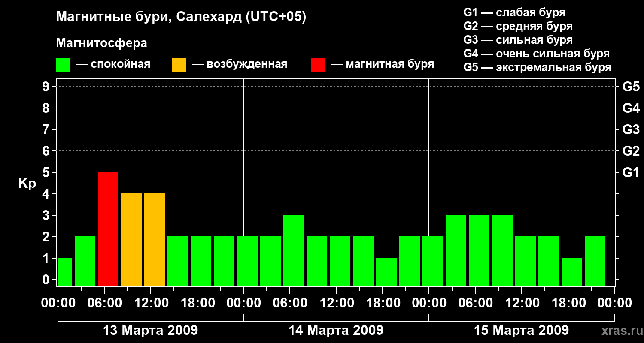Click the 'G3 — сильная буря' legend line
The height and width of the screenshot is (343, 644).
coord(518,40)
